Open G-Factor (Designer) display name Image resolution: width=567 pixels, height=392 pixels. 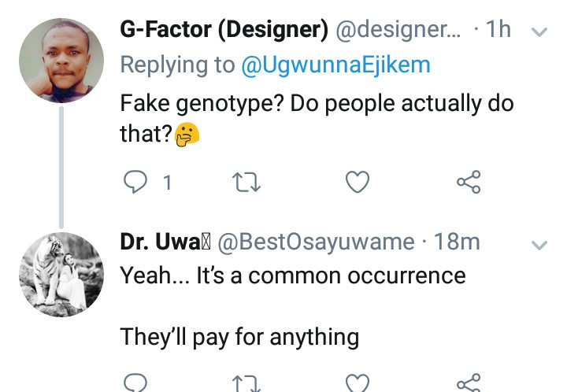pos(224,31)
